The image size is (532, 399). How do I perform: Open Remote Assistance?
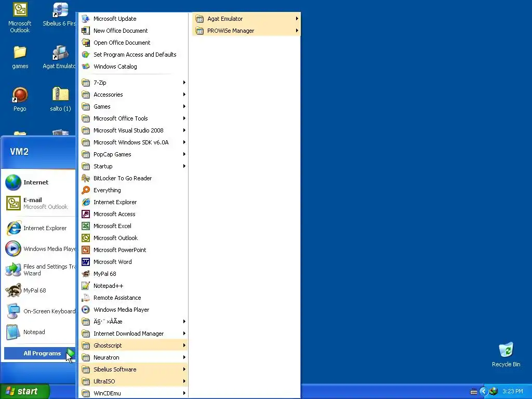[133, 298]
